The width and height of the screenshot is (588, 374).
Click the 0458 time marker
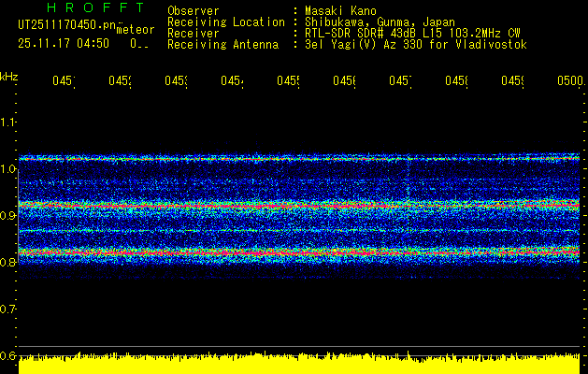tap(456, 81)
